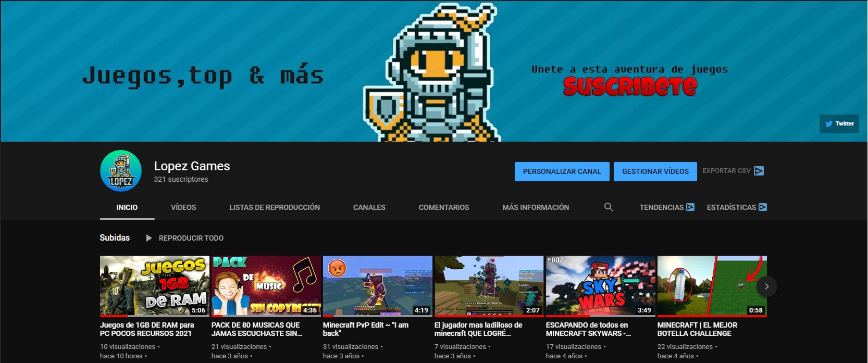This screenshot has width=868, height=363.
Task: Export channel data with EXPORTAR CSV
Action: (733, 171)
